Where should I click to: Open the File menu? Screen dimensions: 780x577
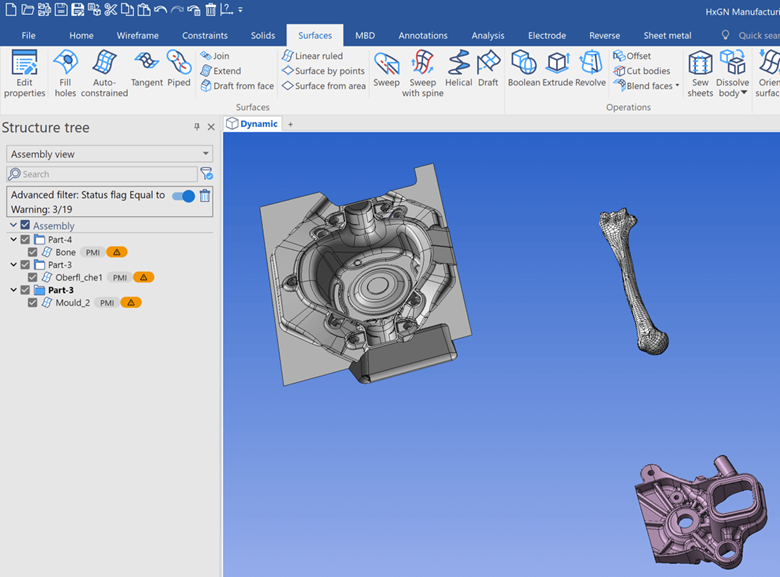(x=28, y=35)
